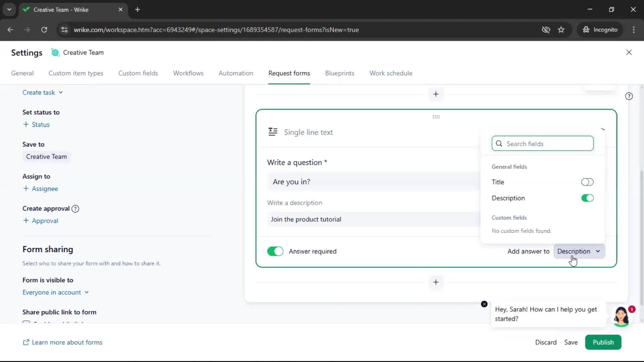Open tab search dropdown arrow

pos(9,9)
